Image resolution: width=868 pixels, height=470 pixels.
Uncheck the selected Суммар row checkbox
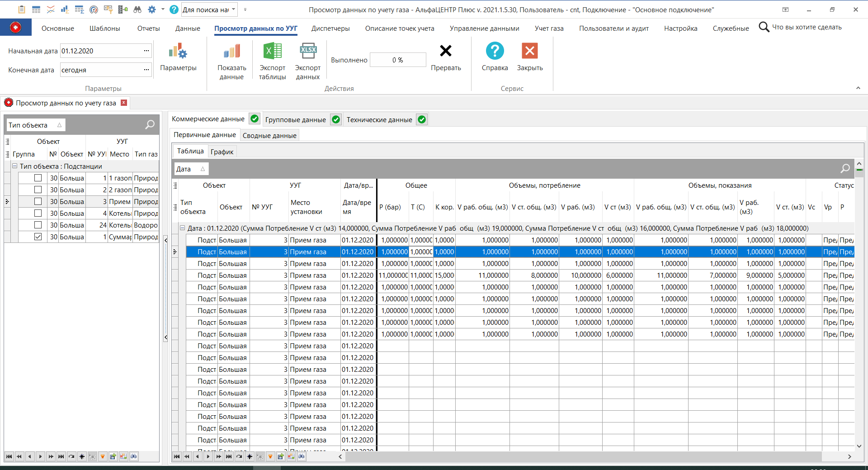coord(38,236)
